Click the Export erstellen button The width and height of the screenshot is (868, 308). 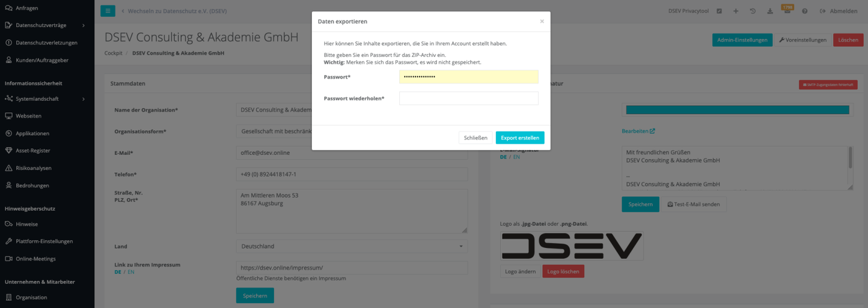(x=520, y=138)
